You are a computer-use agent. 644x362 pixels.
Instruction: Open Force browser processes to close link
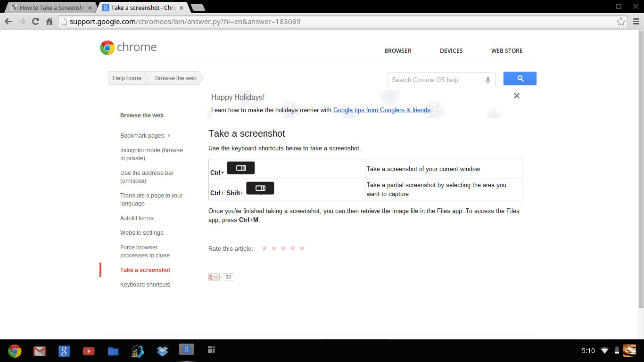145,251
